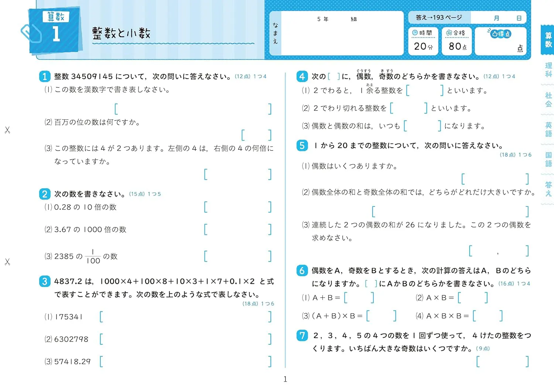Click the 得点 score badge icon
Viewport: 554px width, 392px height.
[500, 34]
